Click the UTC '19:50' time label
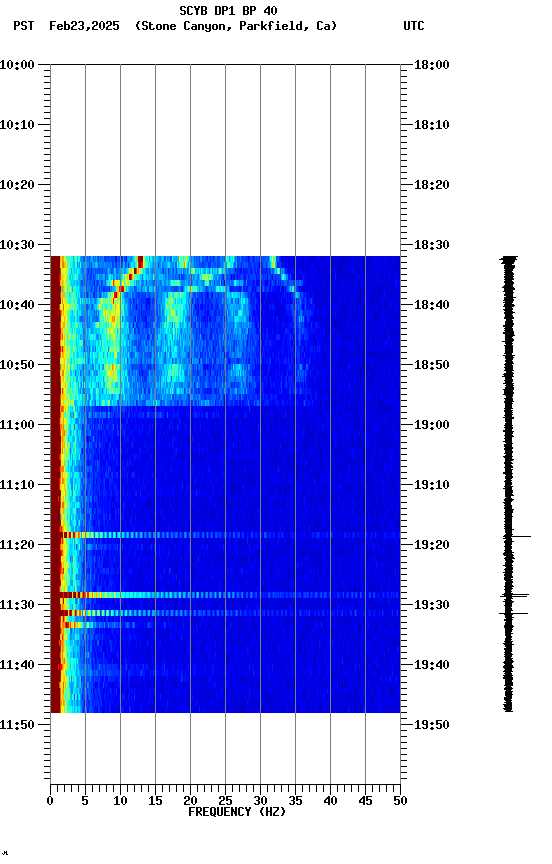The height and width of the screenshot is (864, 552). pyautogui.click(x=432, y=725)
